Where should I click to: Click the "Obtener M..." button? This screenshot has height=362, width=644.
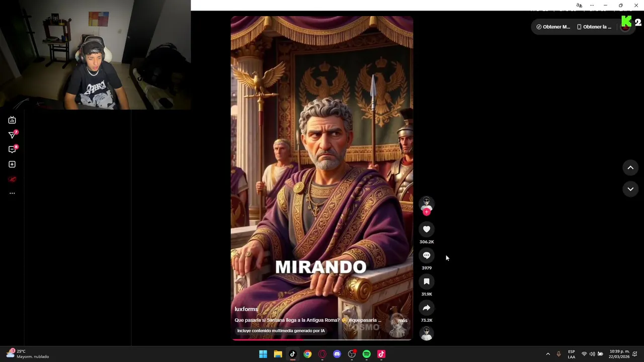pos(553,27)
